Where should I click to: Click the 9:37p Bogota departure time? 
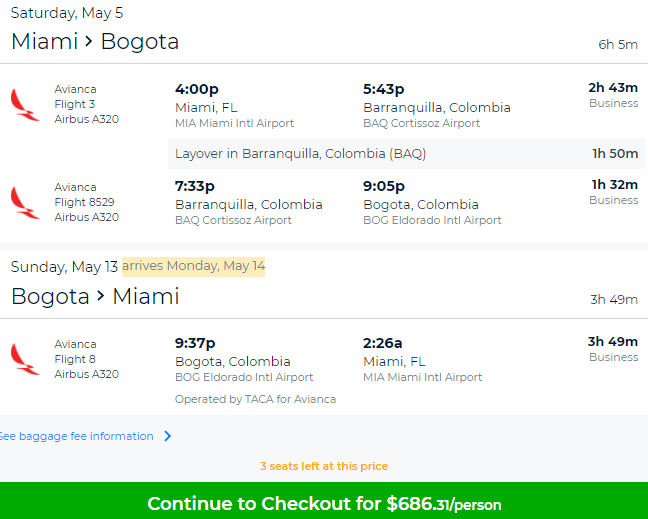[195, 343]
